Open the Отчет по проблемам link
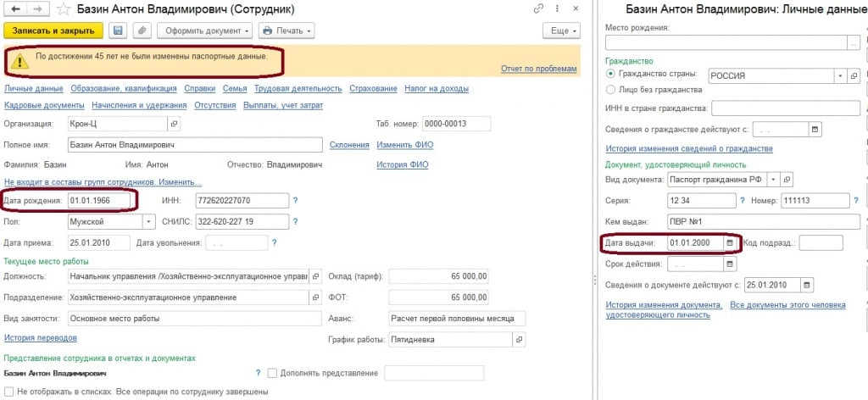Image resolution: width=868 pixels, height=400 pixels. (538, 69)
